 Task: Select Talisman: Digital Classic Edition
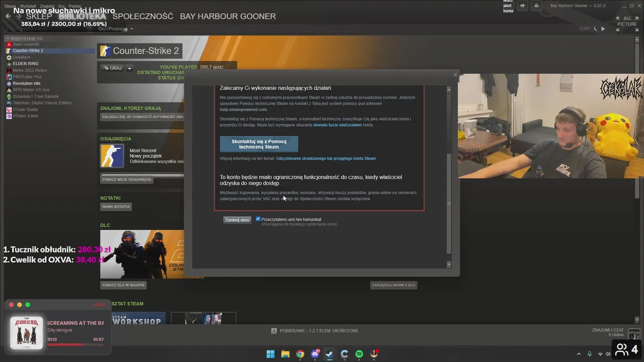pyautogui.click(x=42, y=103)
